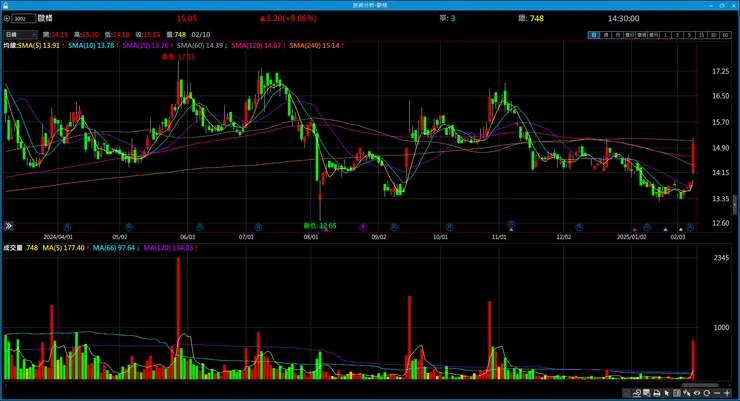Click the 17.25 price axis label
Image resolution: width=740 pixels, height=401 pixels.
click(721, 71)
